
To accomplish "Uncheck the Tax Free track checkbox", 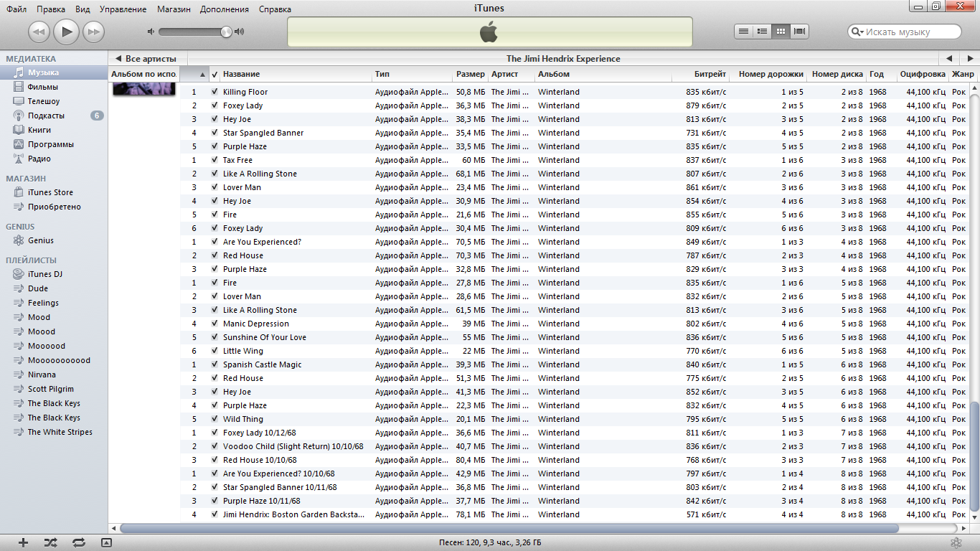I will point(215,160).
